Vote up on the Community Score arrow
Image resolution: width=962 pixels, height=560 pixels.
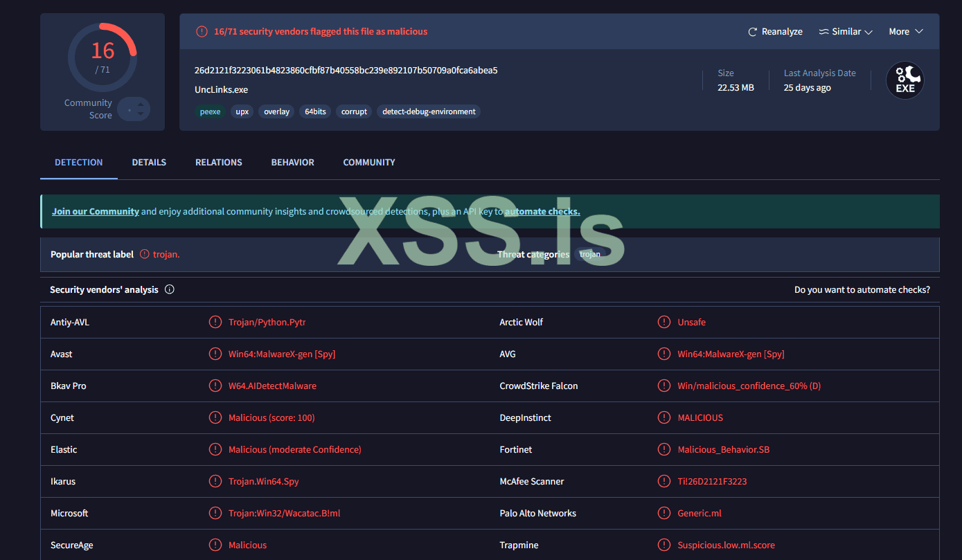(x=141, y=105)
